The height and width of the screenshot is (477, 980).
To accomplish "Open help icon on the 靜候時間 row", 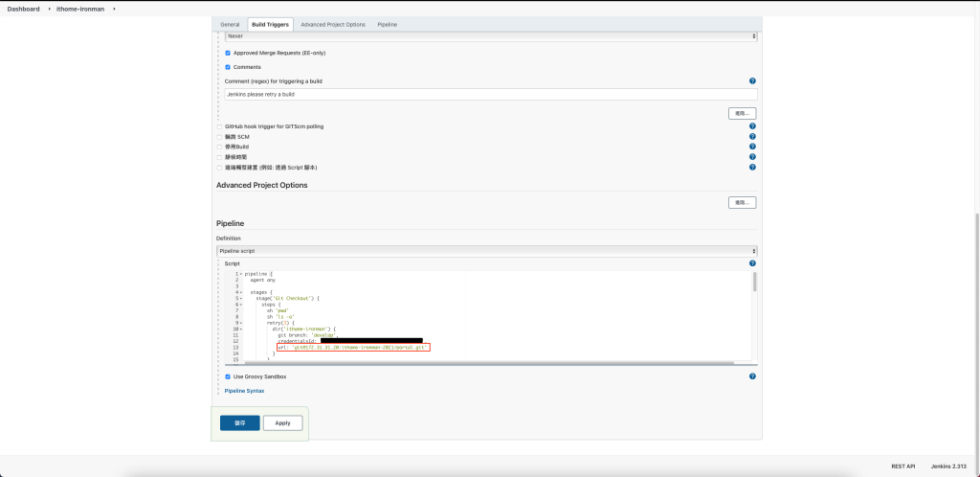I will click(752, 157).
